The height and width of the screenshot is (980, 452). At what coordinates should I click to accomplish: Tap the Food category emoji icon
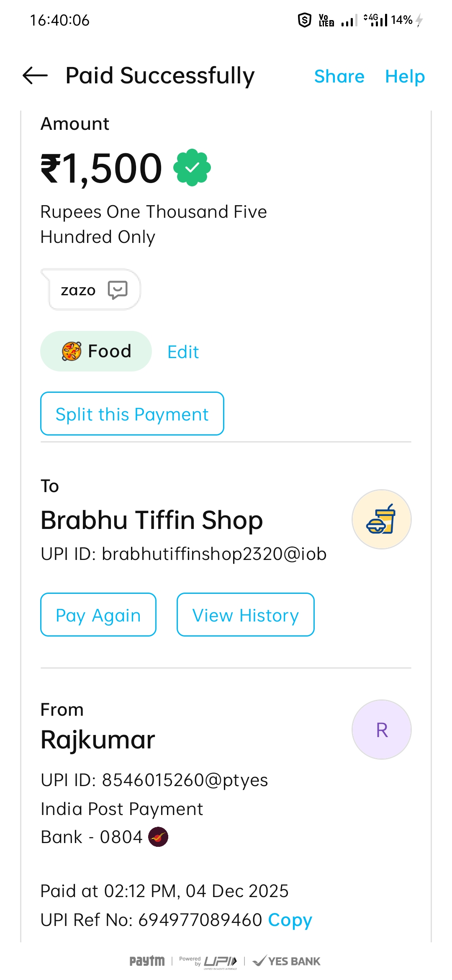click(72, 351)
